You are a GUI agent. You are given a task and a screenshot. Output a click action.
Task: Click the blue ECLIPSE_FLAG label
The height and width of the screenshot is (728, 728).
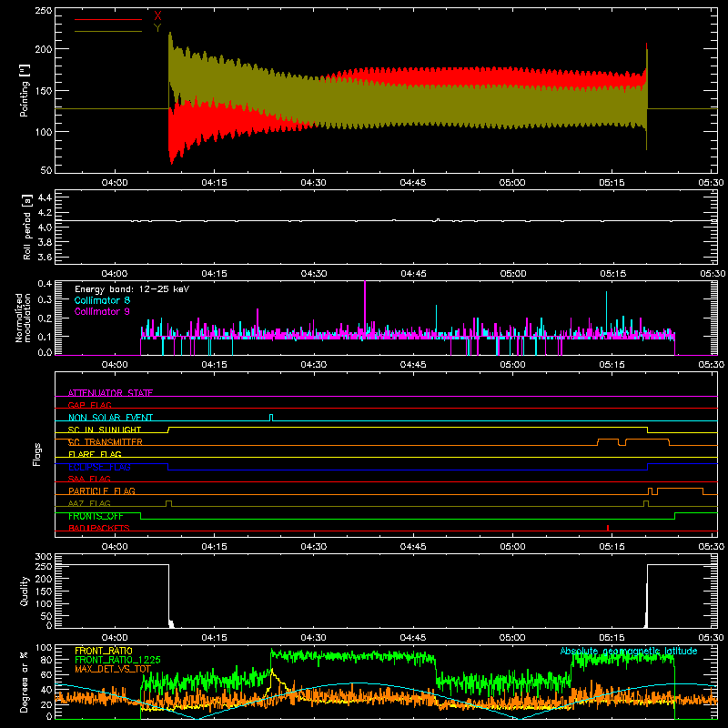(x=99, y=467)
